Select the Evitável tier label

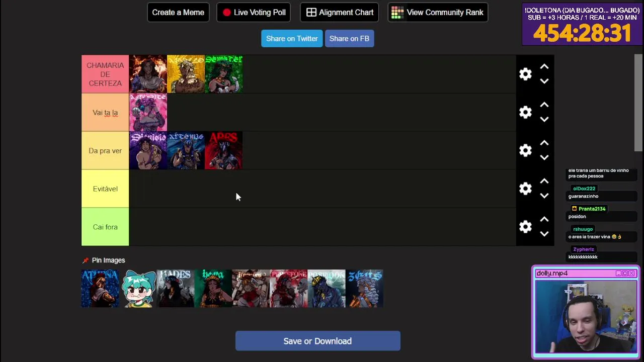(x=105, y=189)
